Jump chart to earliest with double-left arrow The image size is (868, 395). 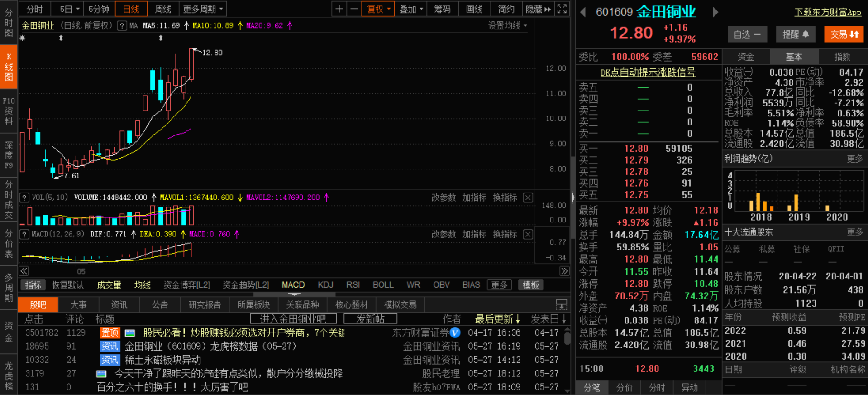[24, 271]
